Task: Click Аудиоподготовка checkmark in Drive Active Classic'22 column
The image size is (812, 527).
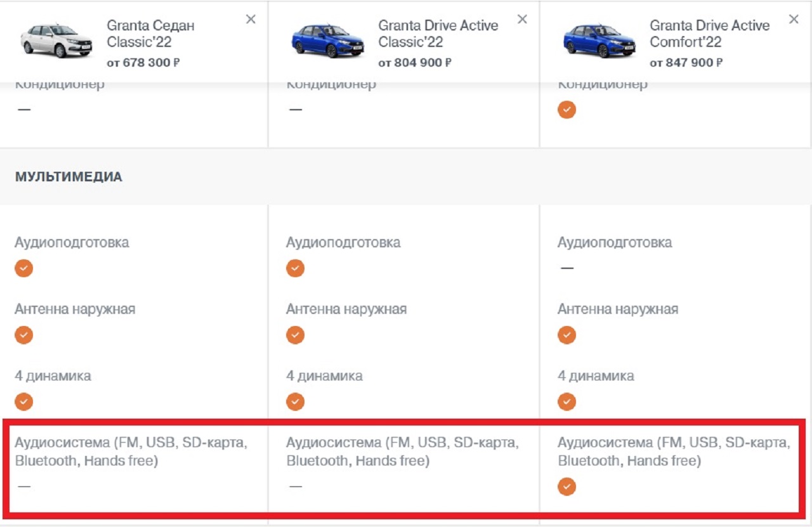Action: click(295, 268)
